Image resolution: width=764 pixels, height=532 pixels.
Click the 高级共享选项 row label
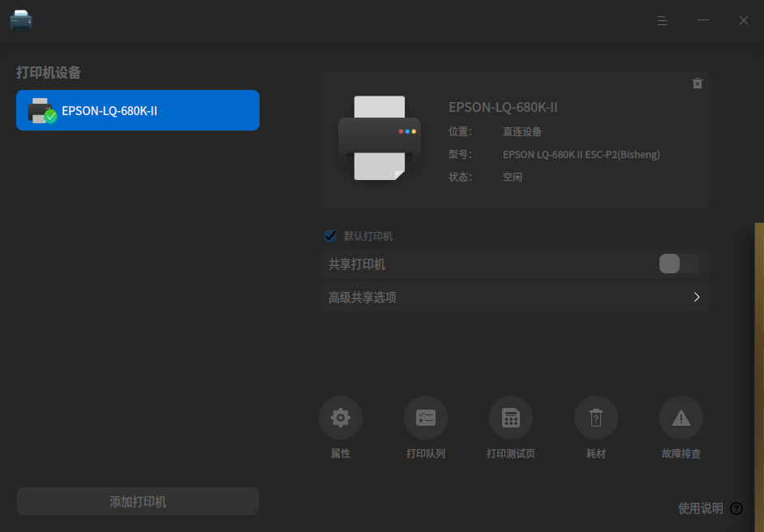pyautogui.click(x=362, y=297)
